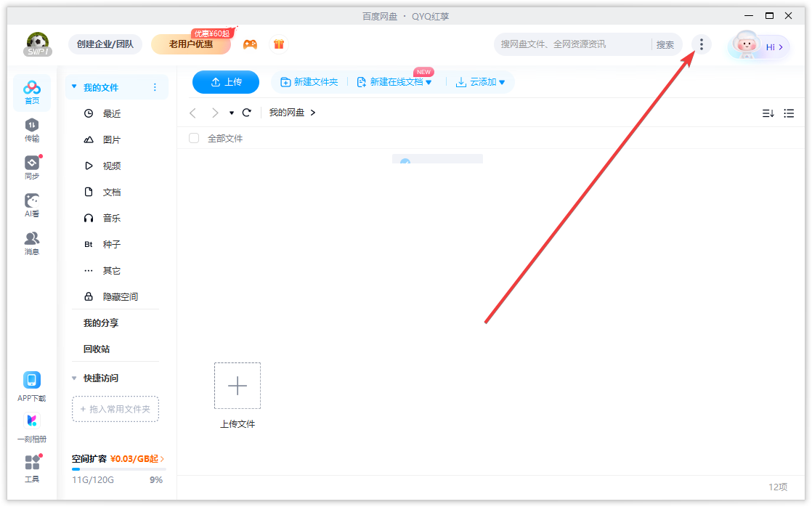This screenshot has width=812, height=507.
Task: Open the 老用户优惠 promotion
Action: coord(190,44)
